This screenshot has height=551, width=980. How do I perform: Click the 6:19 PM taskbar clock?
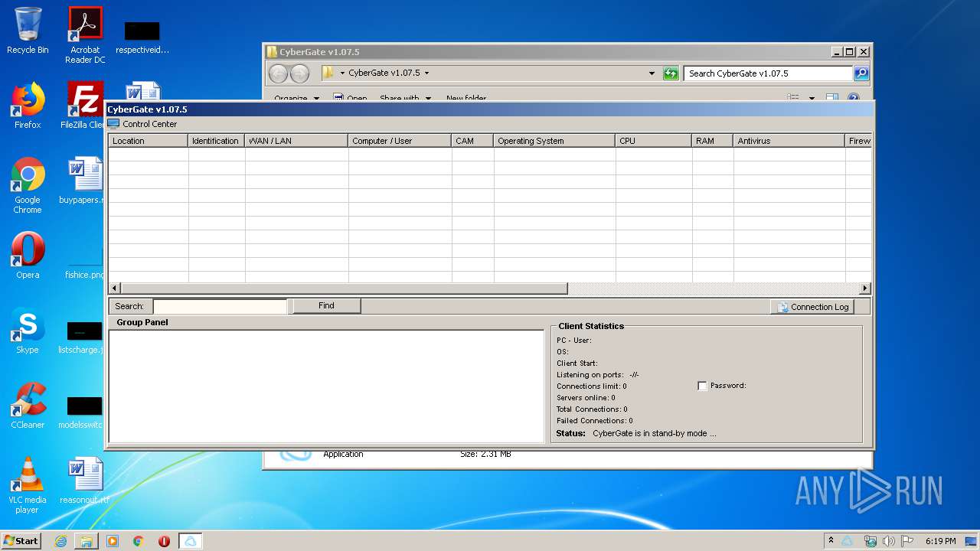940,541
